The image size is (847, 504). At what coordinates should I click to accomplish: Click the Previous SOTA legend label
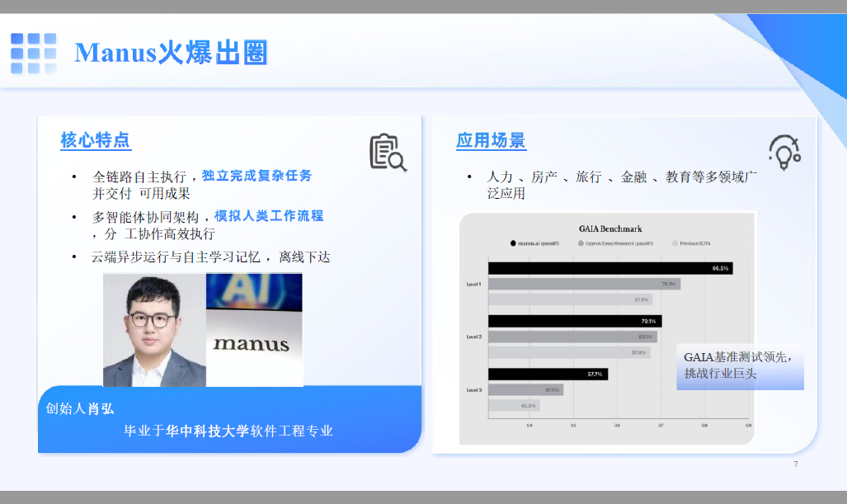coord(695,243)
